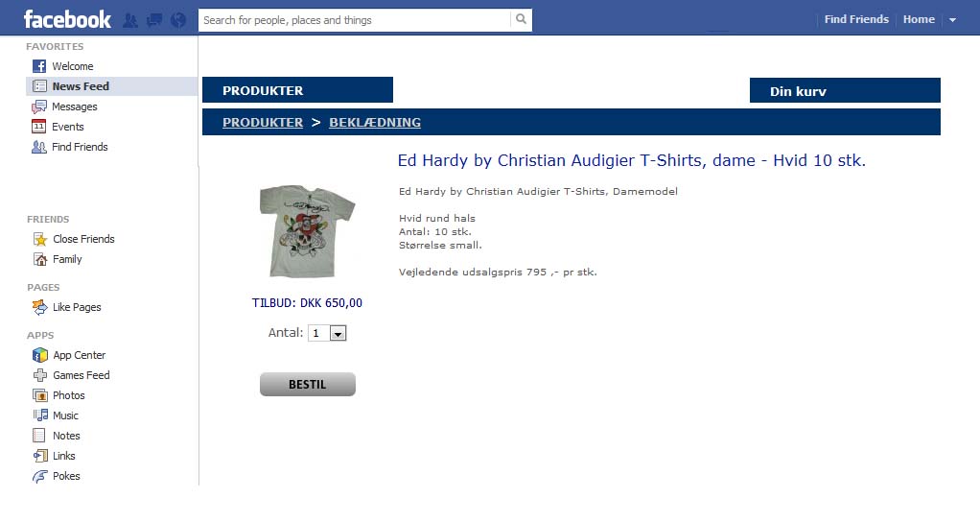This screenshot has height=522, width=980.
Task: Click the Facebook search input field
Action: (355, 20)
